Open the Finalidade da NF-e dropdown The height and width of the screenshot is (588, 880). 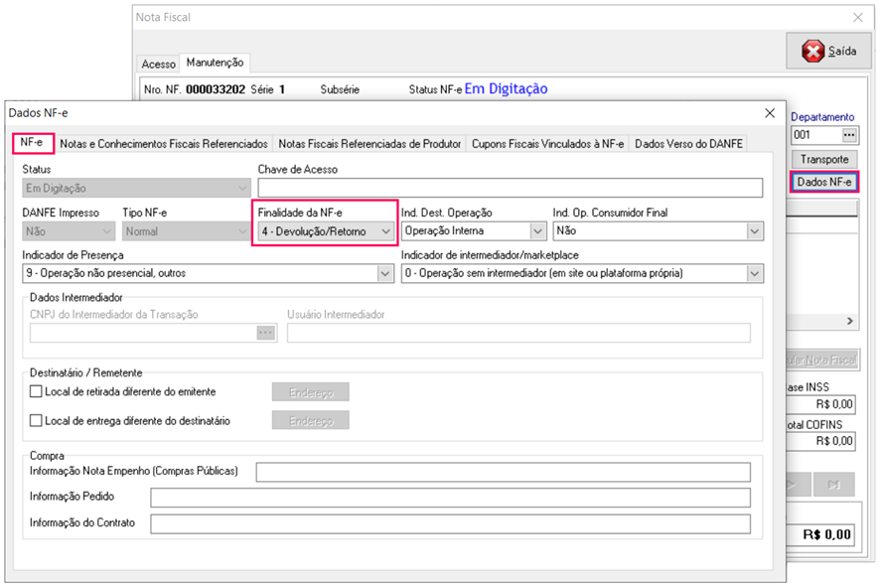pos(385,230)
